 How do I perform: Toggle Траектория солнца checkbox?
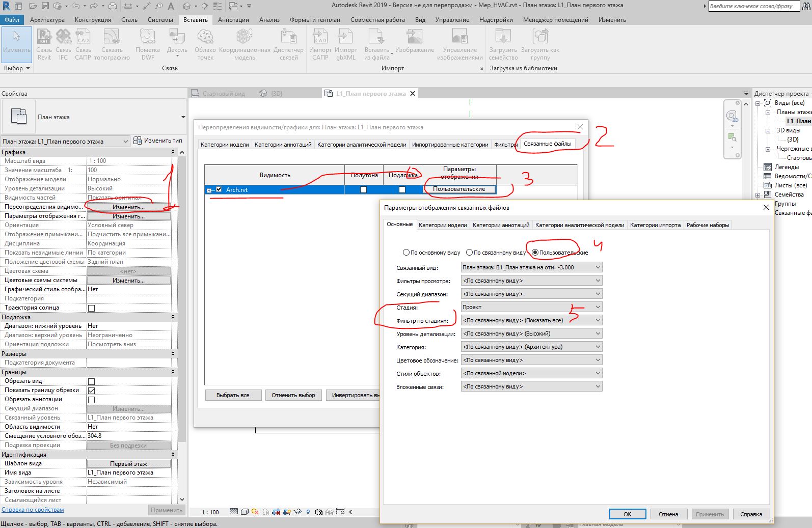pyautogui.click(x=92, y=308)
